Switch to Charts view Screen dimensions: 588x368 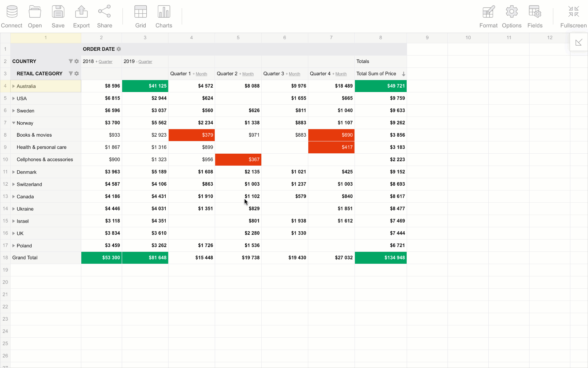(164, 12)
